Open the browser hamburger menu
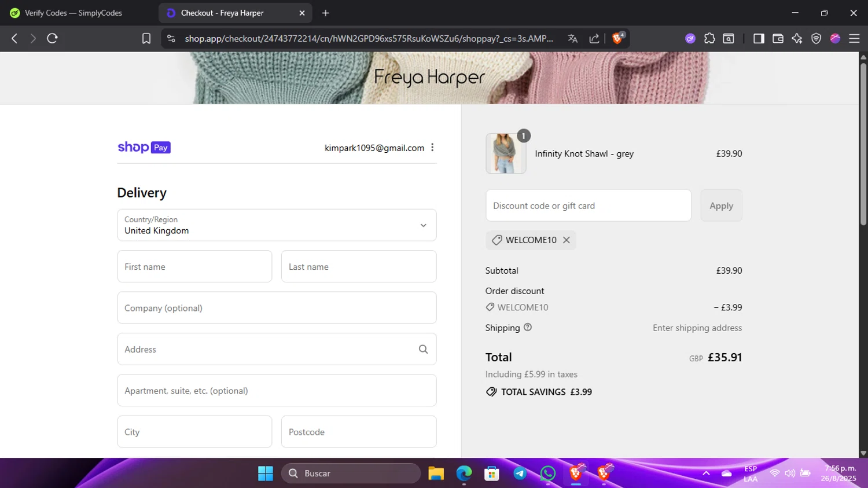868x488 pixels. (854, 38)
